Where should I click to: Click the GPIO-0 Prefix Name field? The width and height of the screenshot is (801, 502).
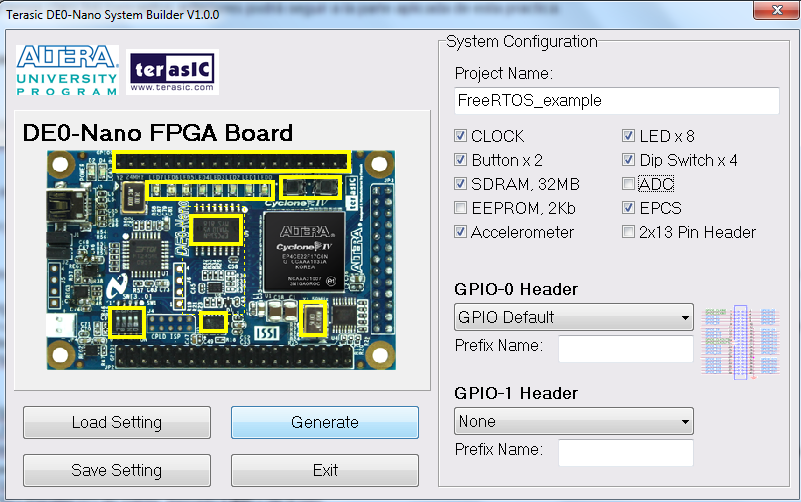[x=625, y=348]
